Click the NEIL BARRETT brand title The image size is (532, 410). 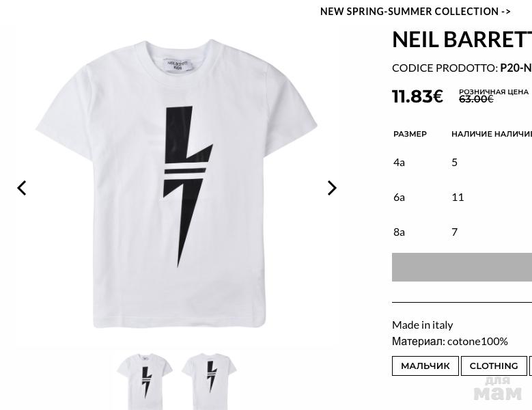462,40
